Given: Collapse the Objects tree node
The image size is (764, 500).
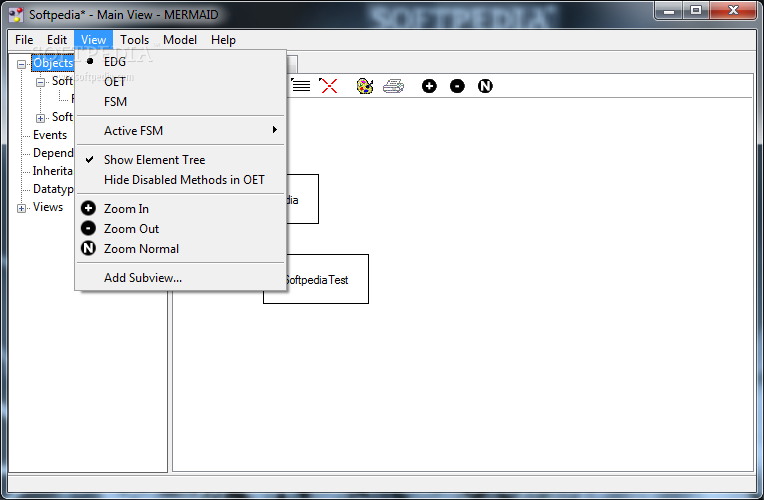Looking at the screenshot, I should (x=21, y=64).
